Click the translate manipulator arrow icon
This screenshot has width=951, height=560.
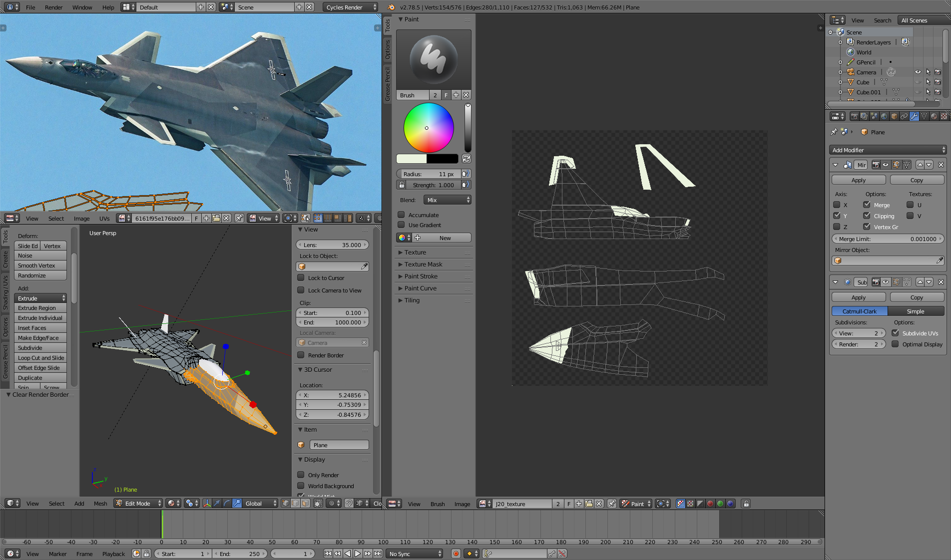(x=217, y=503)
